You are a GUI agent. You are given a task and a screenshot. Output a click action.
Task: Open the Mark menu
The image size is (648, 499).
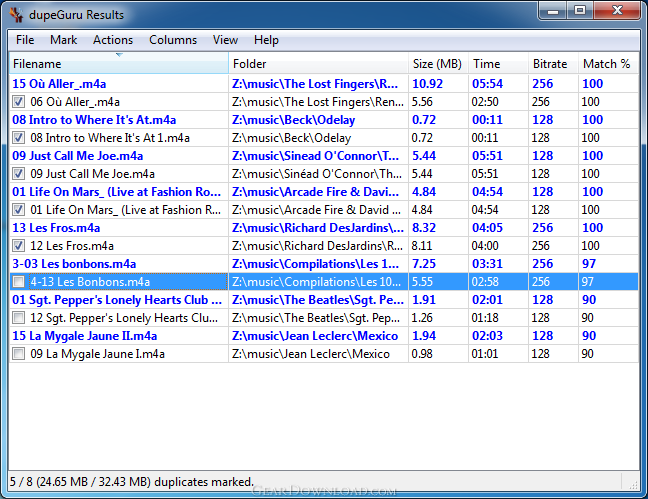coord(63,40)
